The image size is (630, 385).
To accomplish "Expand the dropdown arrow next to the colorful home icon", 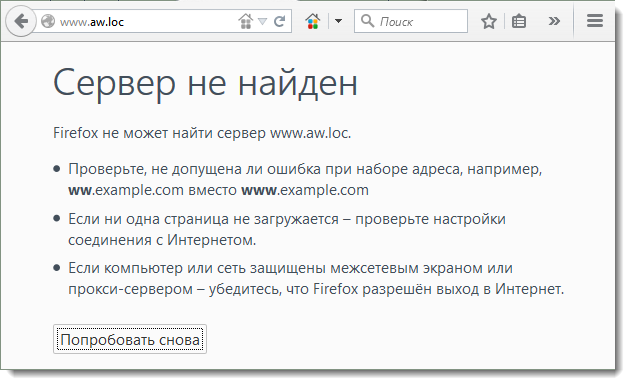I will click(338, 21).
